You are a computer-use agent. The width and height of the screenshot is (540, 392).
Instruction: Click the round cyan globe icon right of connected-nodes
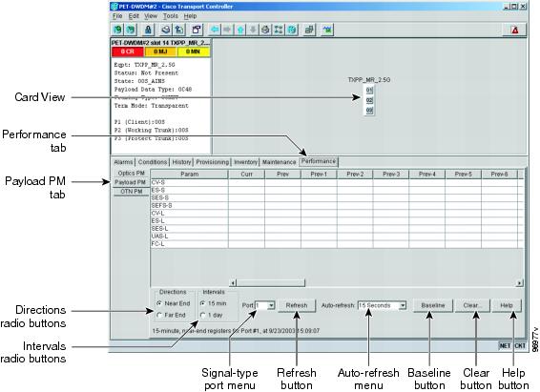(x=292, y=30)
